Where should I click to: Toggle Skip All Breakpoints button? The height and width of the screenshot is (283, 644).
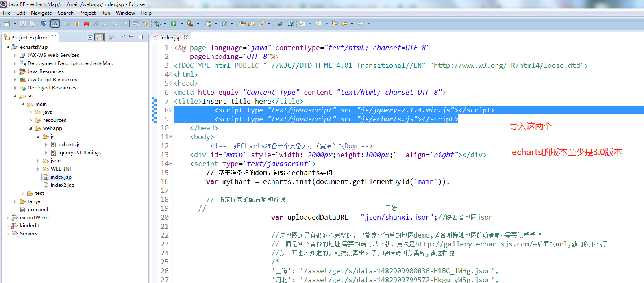pyautogui.click(x=55, y=24)
